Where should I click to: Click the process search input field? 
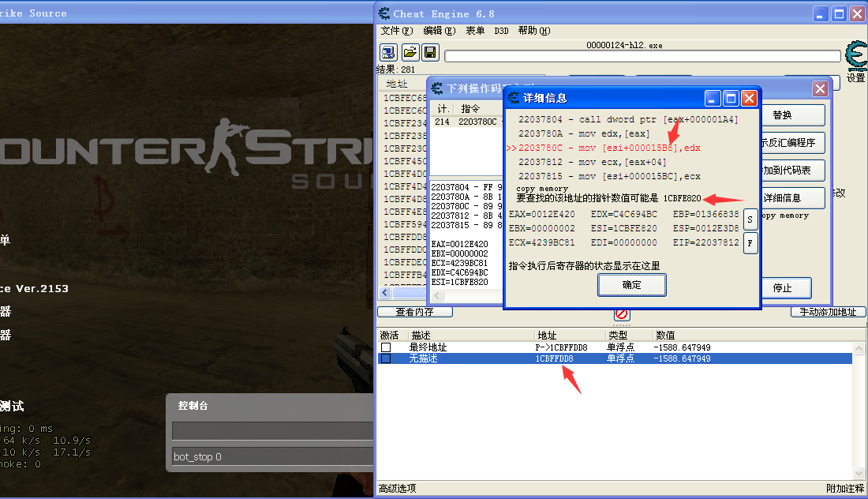coord(643,55)
